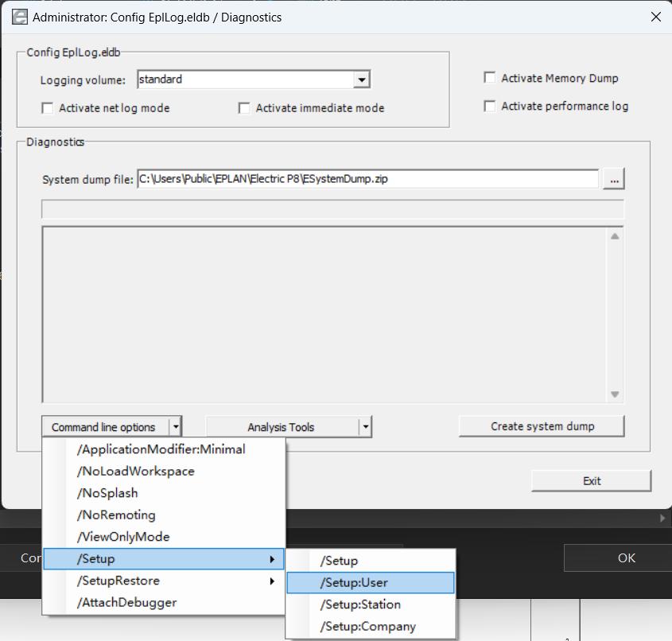672x641 pixels.
Task: Select /Setup:User from the submenu
Action: tap(370, 583)
